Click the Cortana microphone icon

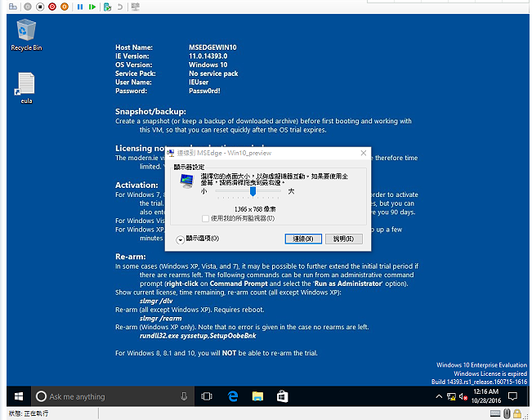pos(184,396)
